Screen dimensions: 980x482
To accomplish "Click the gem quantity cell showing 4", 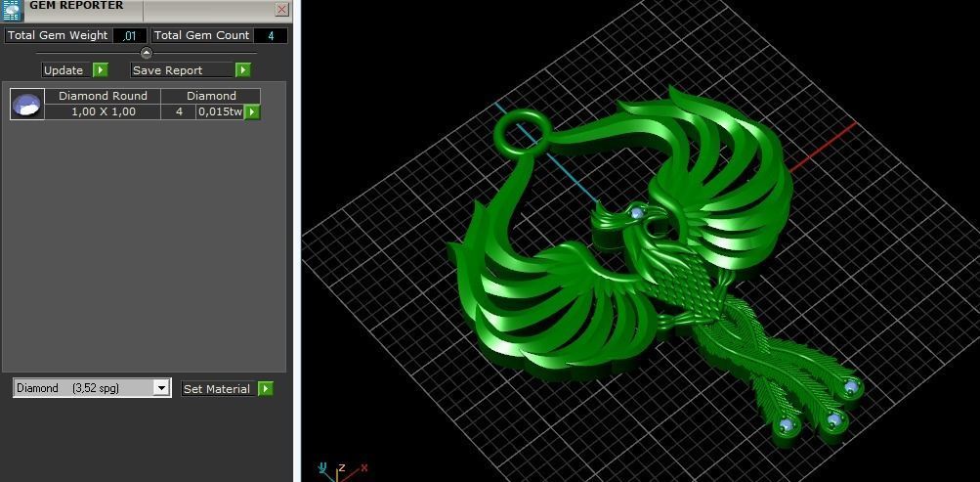I will click(x=179, y=111).
